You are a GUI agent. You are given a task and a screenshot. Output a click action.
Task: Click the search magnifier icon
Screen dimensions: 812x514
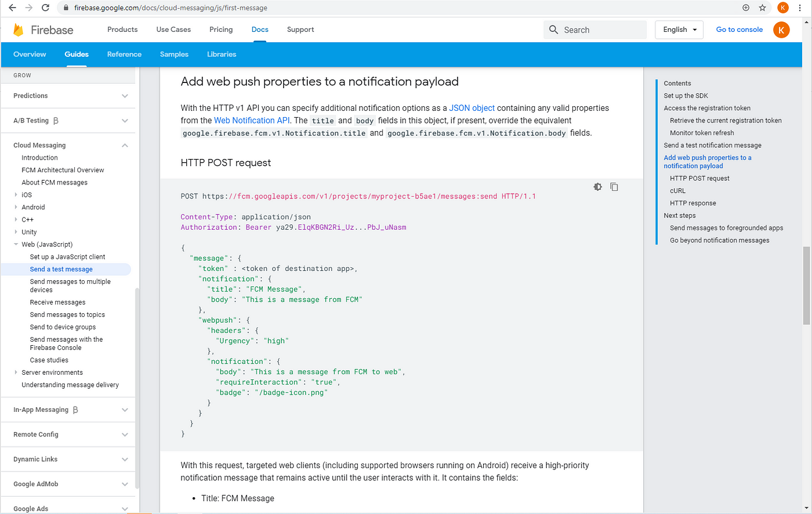coord(553,30)
